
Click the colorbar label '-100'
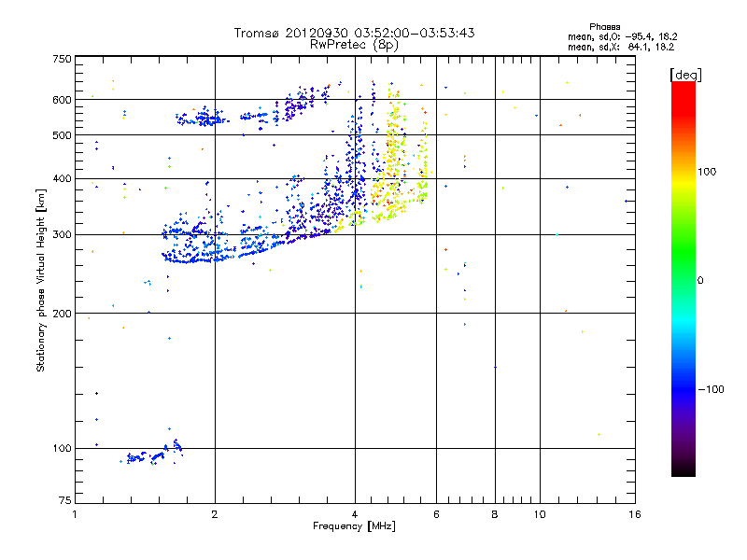point(711,389)
